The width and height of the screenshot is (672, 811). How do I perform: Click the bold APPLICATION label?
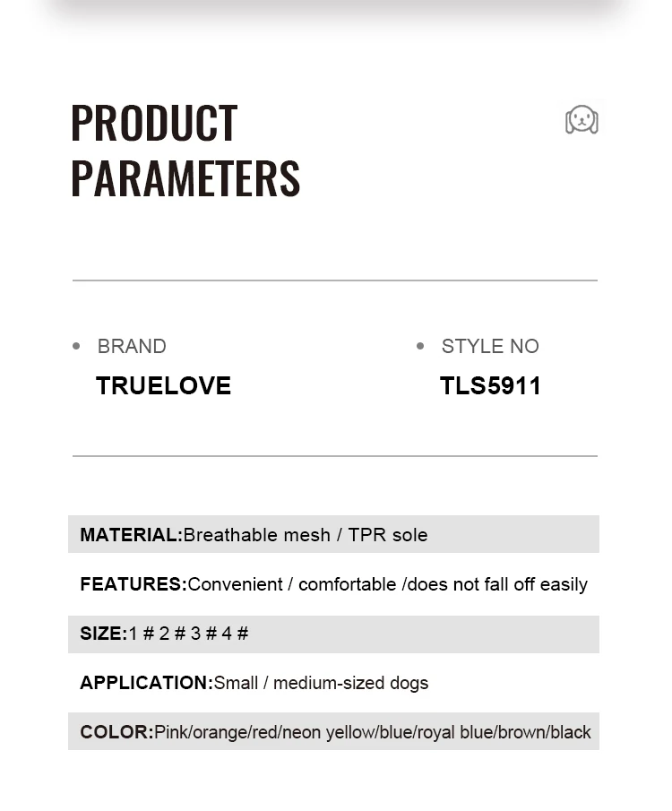pyautogui.click(x=146, y=683)
